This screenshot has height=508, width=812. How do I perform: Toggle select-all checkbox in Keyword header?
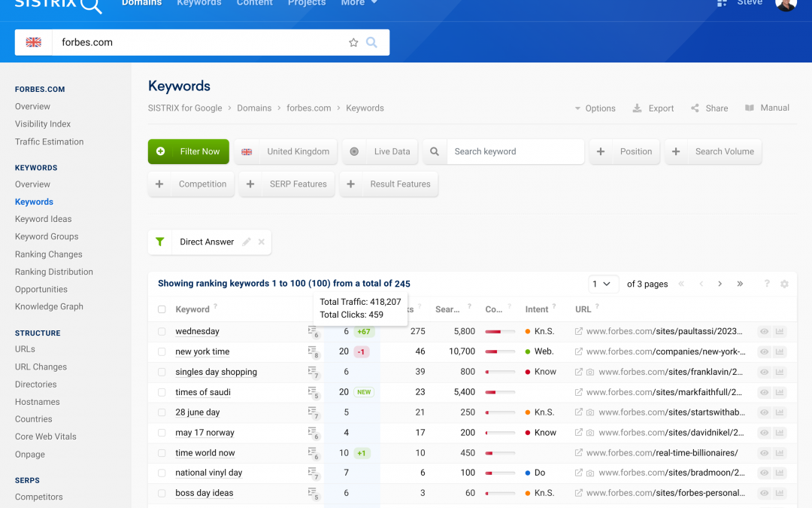(162, 309)
